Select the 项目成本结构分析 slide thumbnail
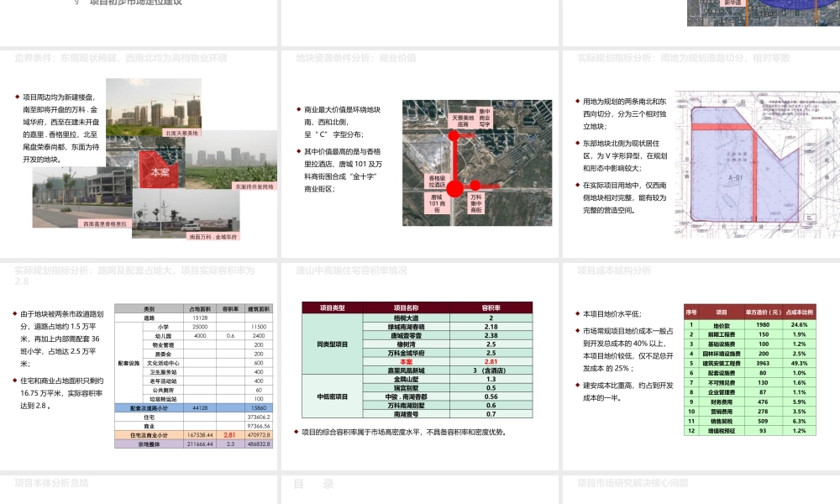Viewport: 840px width, 504px height. point(701,366)
